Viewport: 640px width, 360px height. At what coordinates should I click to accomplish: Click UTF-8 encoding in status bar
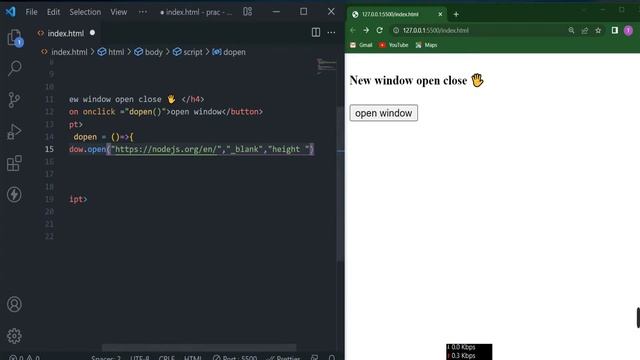pos(140,358)
